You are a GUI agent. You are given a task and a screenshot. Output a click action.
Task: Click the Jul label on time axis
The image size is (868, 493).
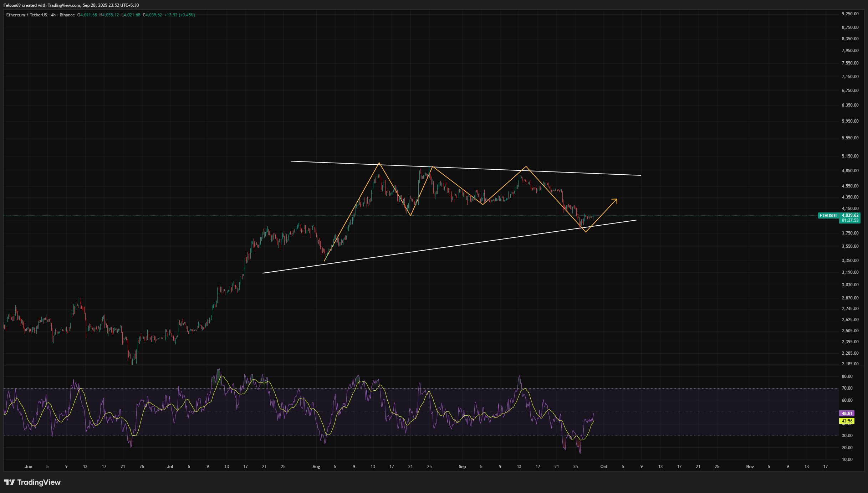170,467
